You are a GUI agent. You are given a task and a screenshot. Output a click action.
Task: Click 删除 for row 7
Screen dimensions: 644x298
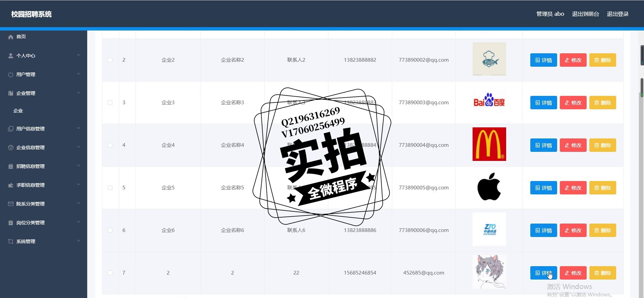(x=602, y=273)
